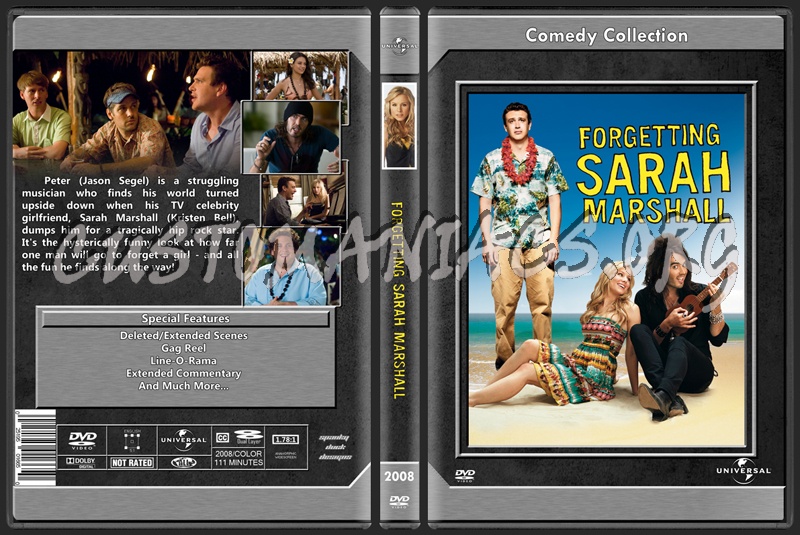Image resolution: width=800 pixels, height=535 pixels.
Task: Click the front cover movie poster image
Action: click(607, 269)
